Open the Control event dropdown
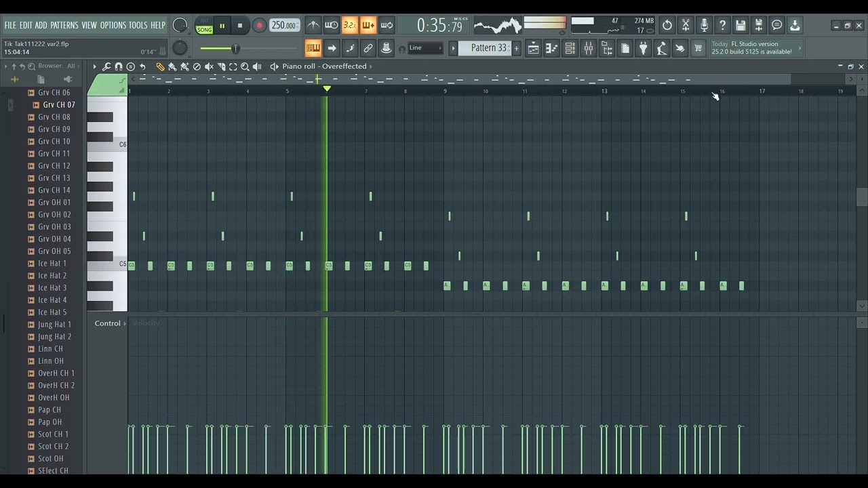 pos(111,323)
